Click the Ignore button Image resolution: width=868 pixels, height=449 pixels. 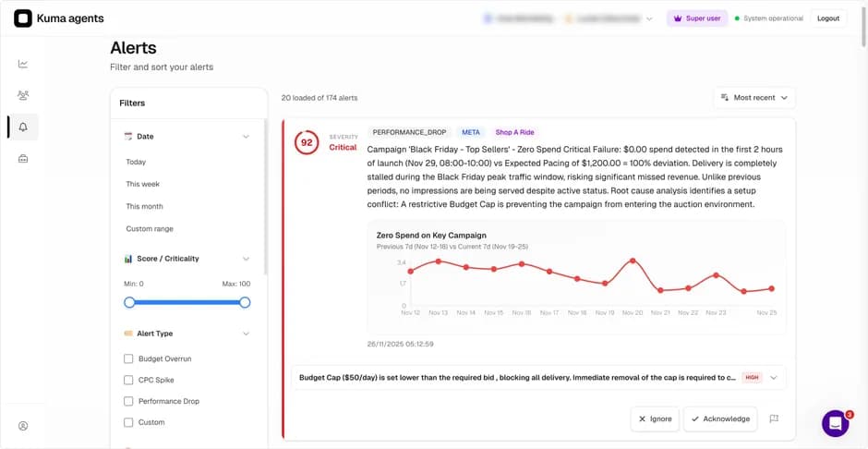pyautogui.click(x=655, y=419)
